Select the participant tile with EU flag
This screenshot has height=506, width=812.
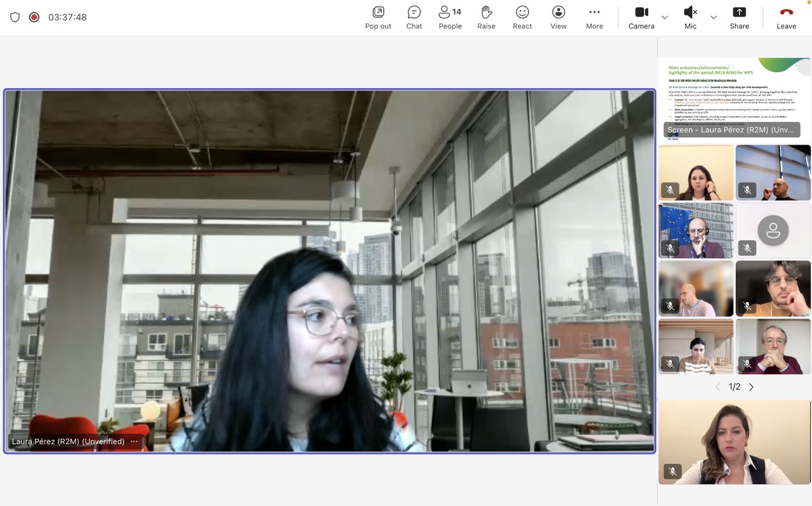tap(696, 230)
